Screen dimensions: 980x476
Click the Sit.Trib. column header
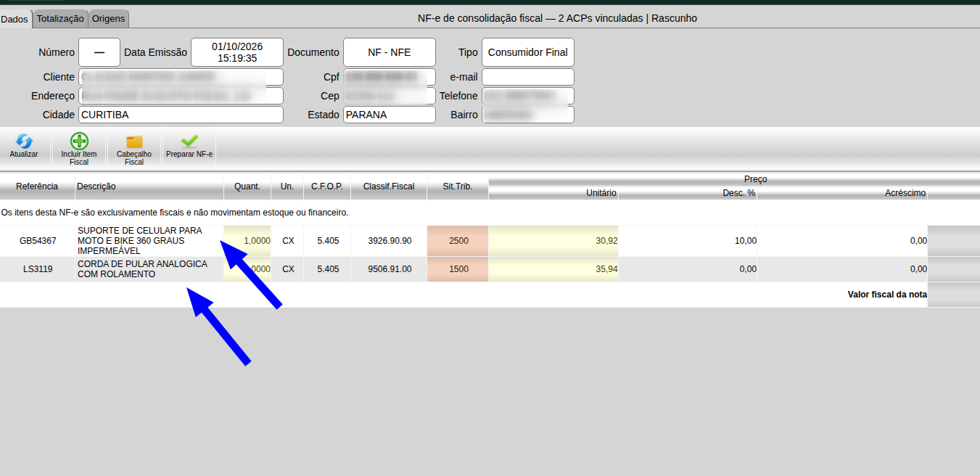click(458, 186)
